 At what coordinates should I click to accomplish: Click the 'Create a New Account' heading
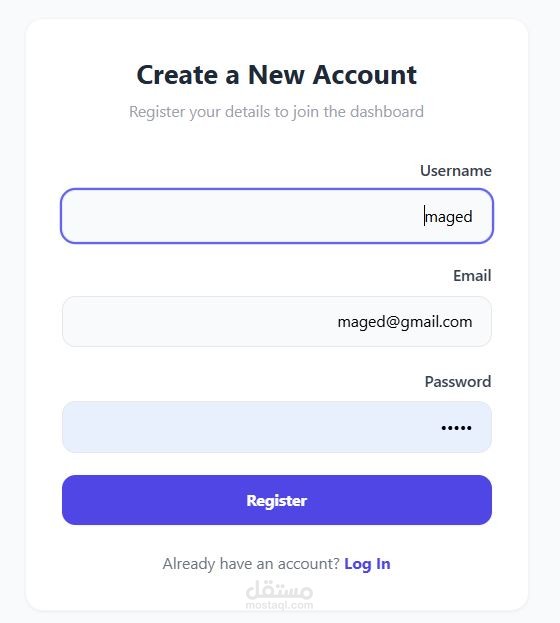pyautogui.click(x=277, y=75)
